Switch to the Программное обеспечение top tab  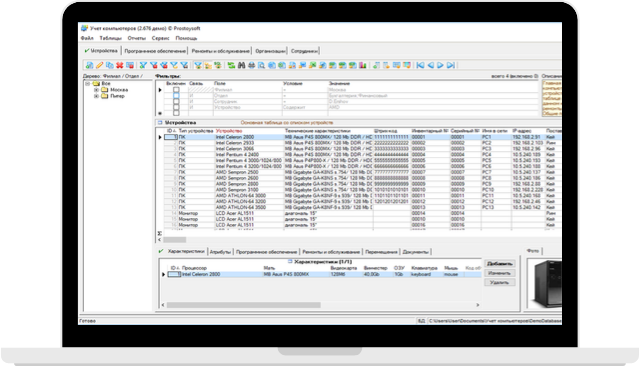155,51
